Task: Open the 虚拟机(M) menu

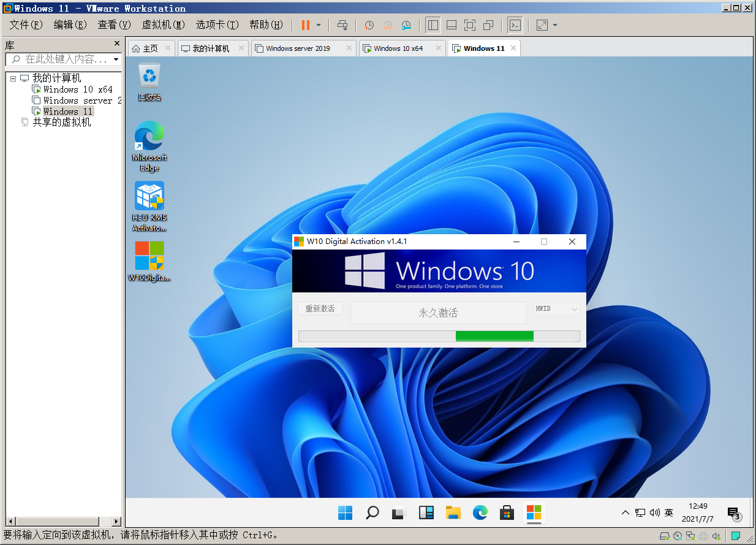Action: pos(163,25)
